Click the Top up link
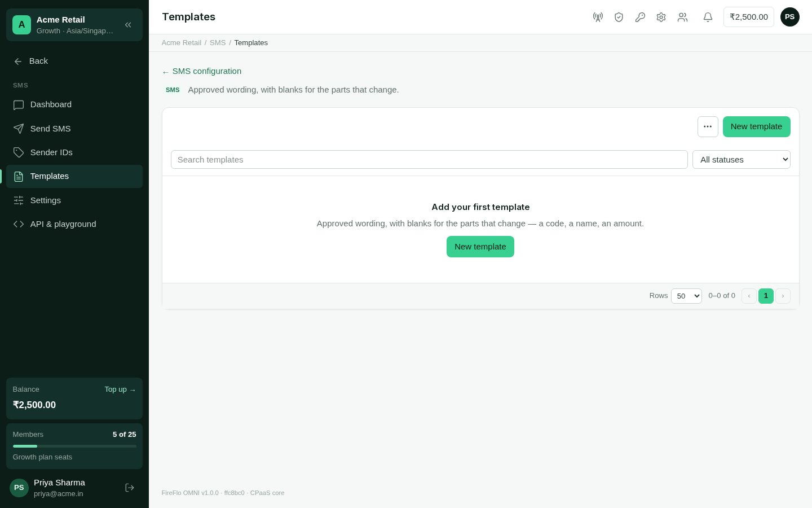Screen dimensions: 812x508 (120, 389)
